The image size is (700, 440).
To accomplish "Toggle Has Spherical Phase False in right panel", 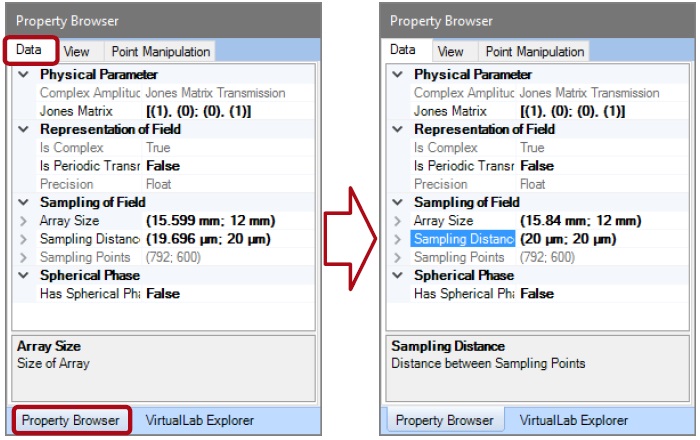I will click(x=538, y=293).
